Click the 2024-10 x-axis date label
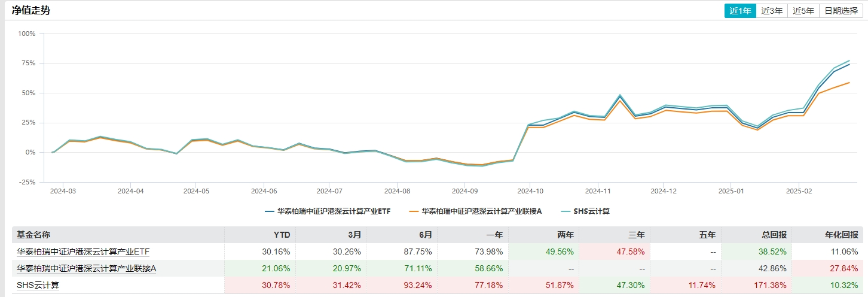Image resolution: width=868 pixels, height=297 pixels. pyautogui.click(x=530, y=192)
